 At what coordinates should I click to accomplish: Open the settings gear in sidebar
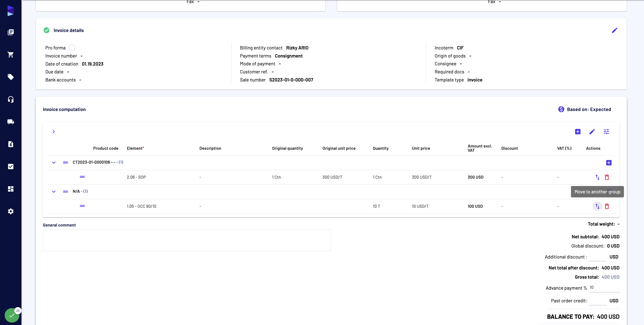(11, 211)
